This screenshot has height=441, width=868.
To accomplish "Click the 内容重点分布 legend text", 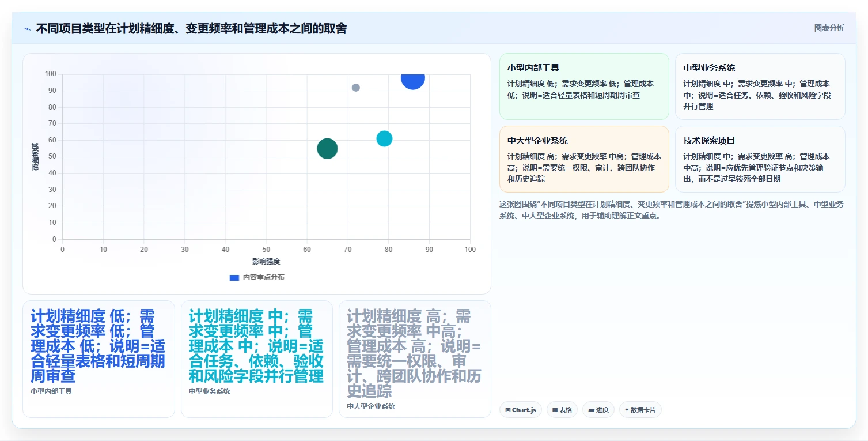I will pyautogui.click(x=263, y=277).
